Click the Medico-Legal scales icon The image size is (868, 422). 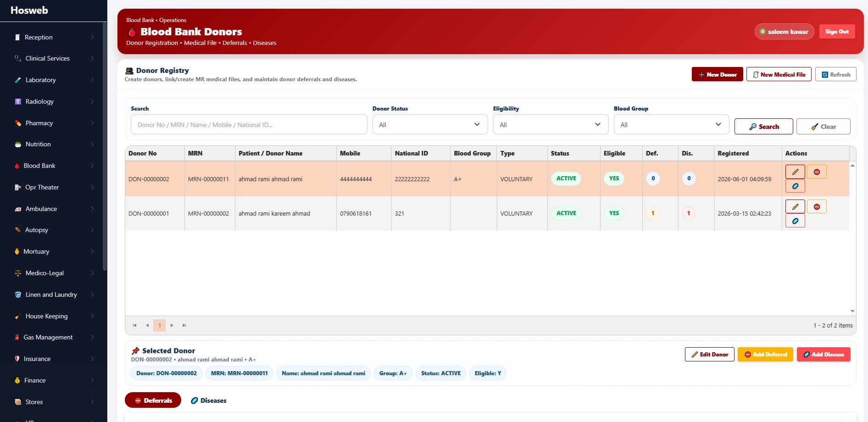coord(18,273)
